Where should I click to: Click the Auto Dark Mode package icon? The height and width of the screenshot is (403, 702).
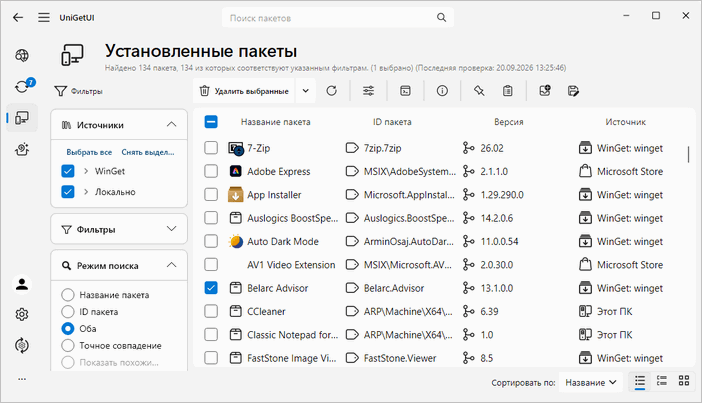coord(235,241)
